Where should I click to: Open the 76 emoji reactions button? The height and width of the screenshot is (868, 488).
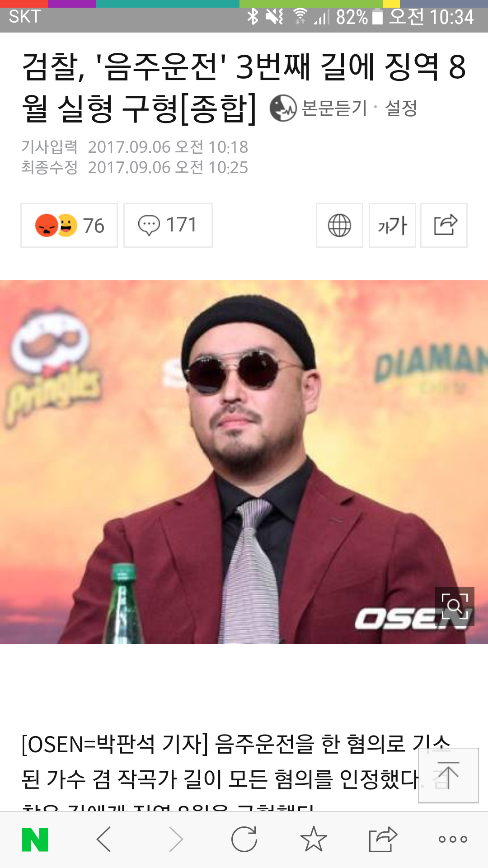[69, 225]
